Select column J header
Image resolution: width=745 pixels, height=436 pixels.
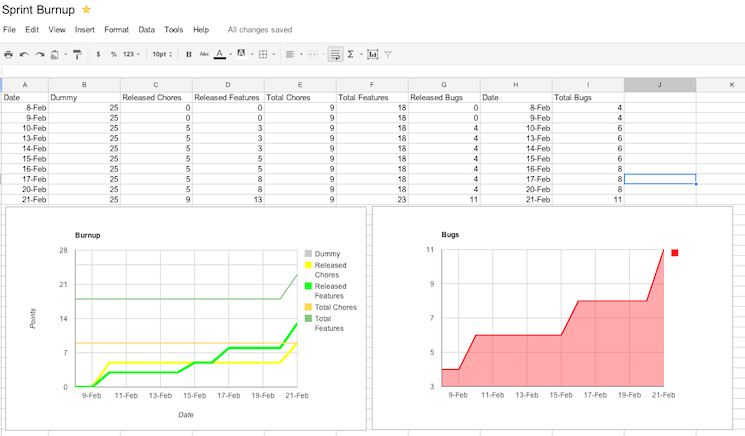tap(660, 85)
